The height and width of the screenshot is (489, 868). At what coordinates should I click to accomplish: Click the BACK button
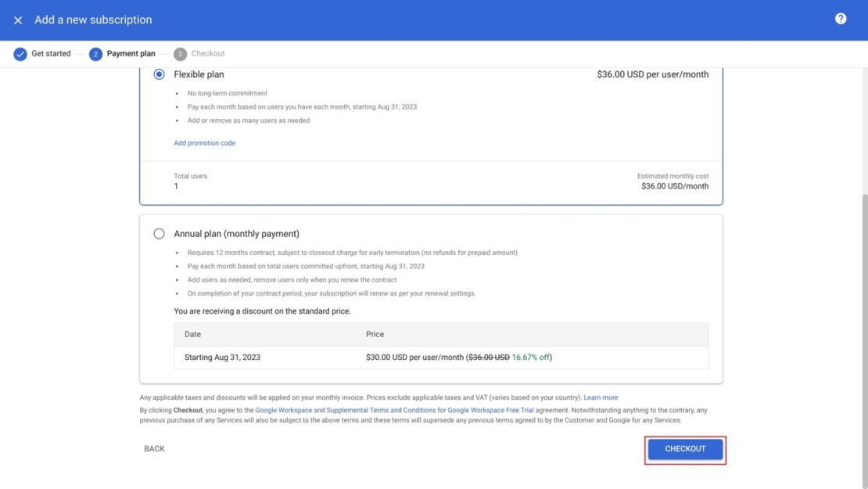tap(154, 448)
